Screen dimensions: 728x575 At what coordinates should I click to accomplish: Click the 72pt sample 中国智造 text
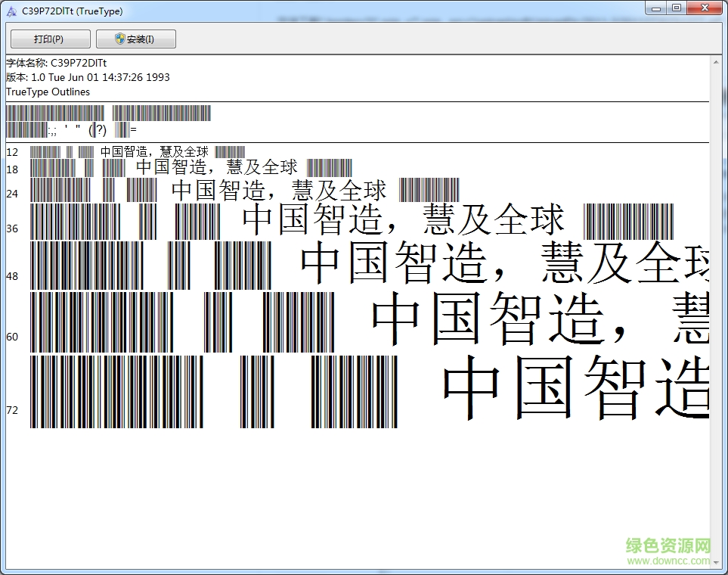[x=576, y=387]
